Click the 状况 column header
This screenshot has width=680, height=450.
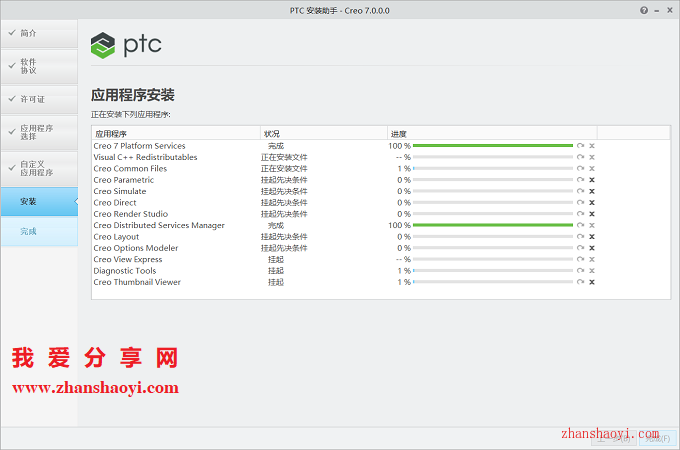coord(324,134)
